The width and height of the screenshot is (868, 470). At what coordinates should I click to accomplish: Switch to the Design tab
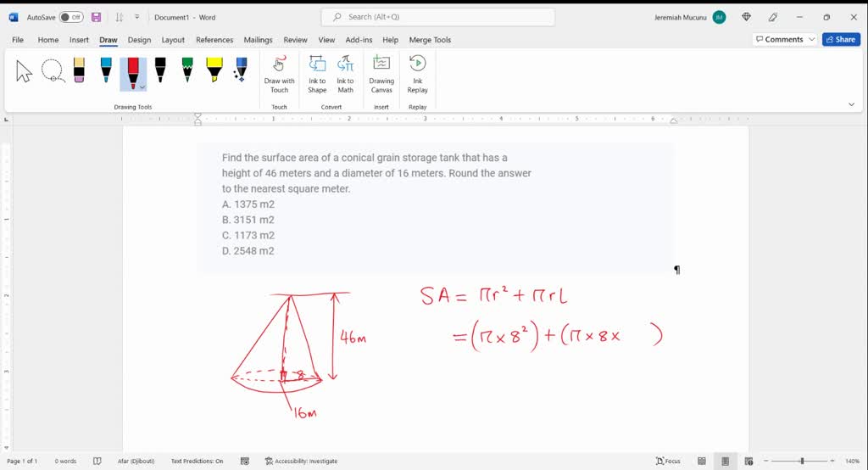[x=139, y=40]
